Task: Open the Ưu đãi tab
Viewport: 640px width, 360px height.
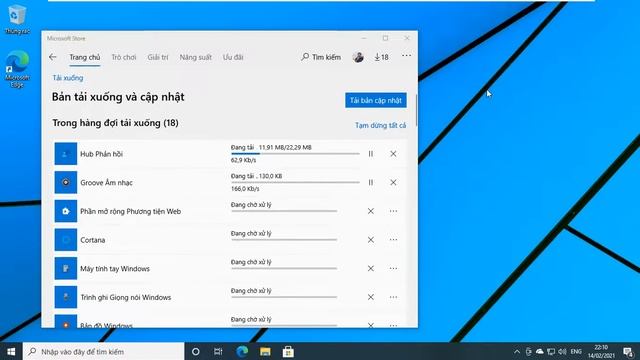Action: tap(233, 57)
